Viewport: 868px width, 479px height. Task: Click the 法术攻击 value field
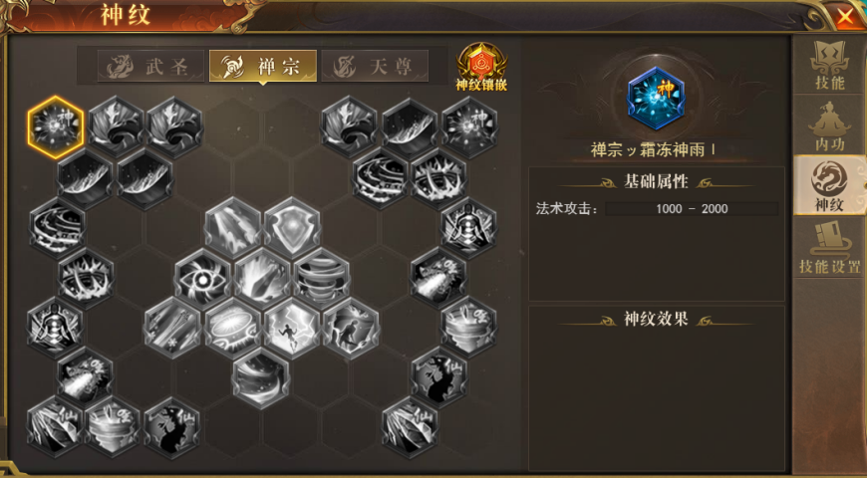(x=692, y=208)
